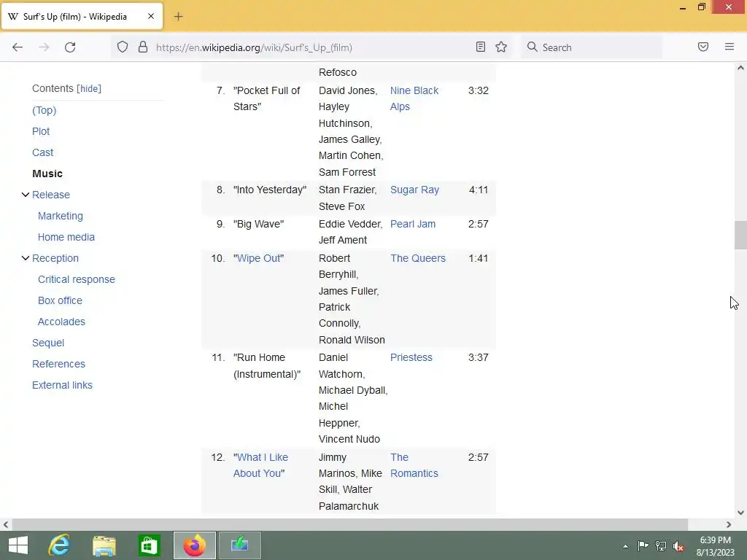Image resolution: width=747 pixels, height=560 pixels.
Task: Open the Save to Pocket icon
Action: tap(703, 47)
